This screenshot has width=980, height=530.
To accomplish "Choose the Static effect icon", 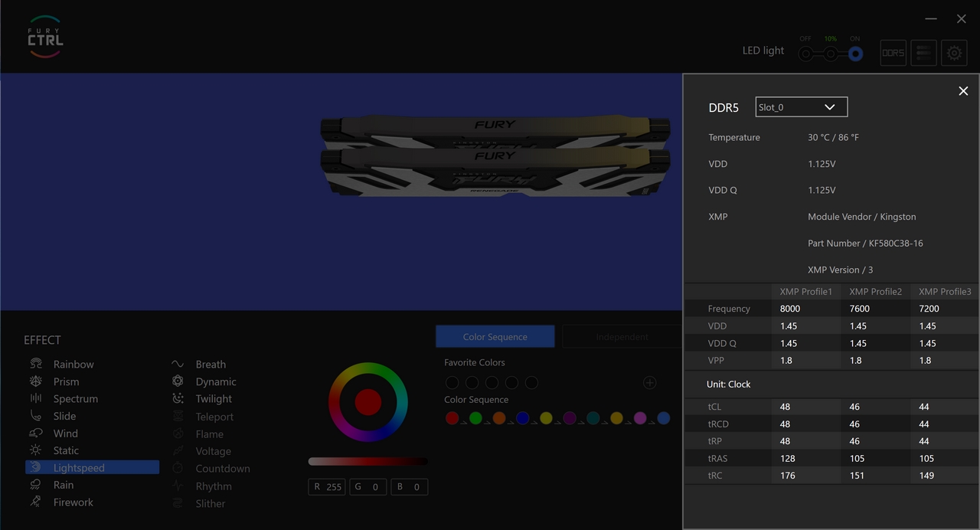I will tap(36, 450).
